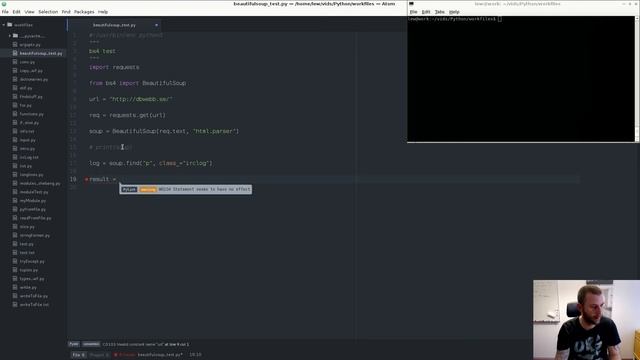
Task: Open writeToFile.txt from the tree
Action: pyautogui.click(x=34, y=304)
